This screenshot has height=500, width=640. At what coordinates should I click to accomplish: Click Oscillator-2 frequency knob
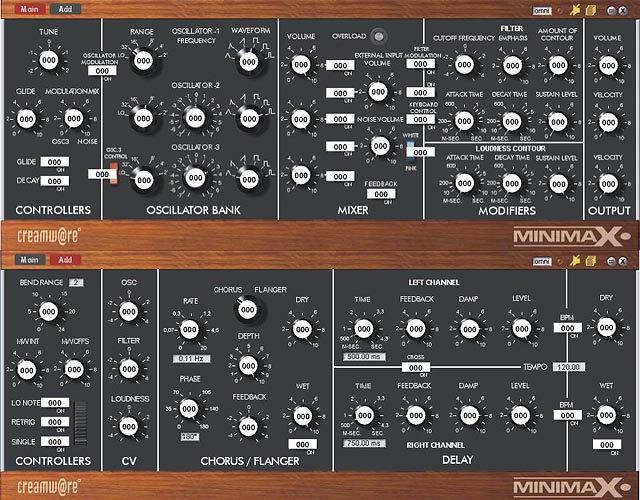pyautogui.click(x=196, y=118)
